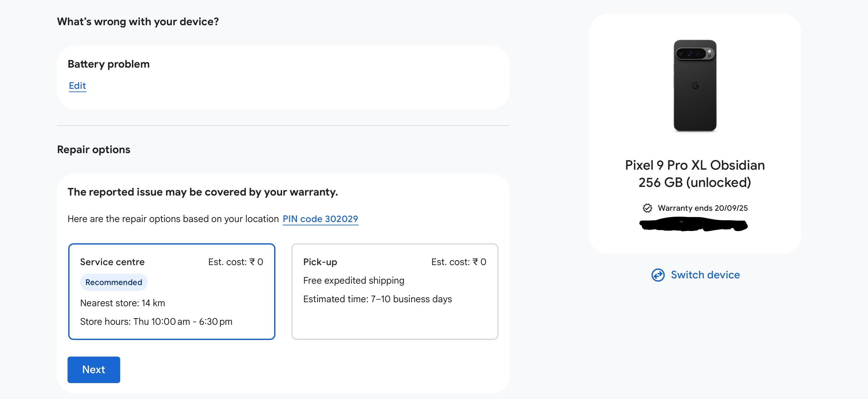Click 'Estimated time: 7–10 business days' text
Viewport: 868px width, 399px height.
click(x=377, y=299)
